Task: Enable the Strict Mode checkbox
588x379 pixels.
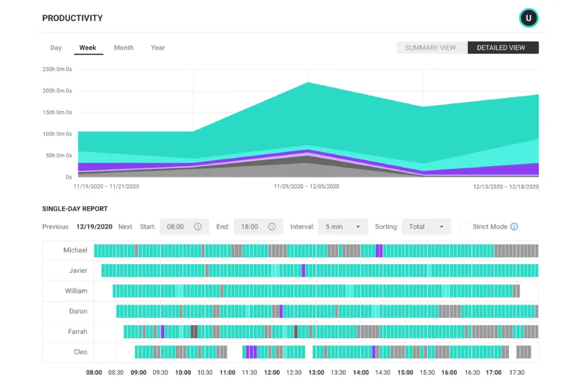Action: (463, 227)
